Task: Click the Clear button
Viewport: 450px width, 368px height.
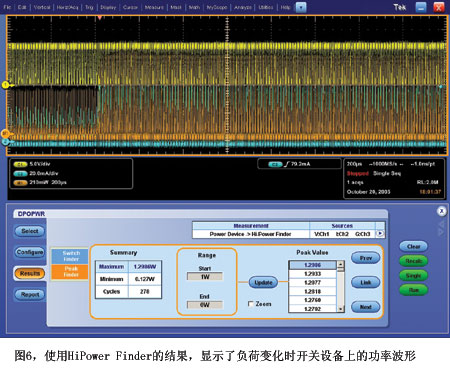Action: pyautogui.click(x=413, y=247)
